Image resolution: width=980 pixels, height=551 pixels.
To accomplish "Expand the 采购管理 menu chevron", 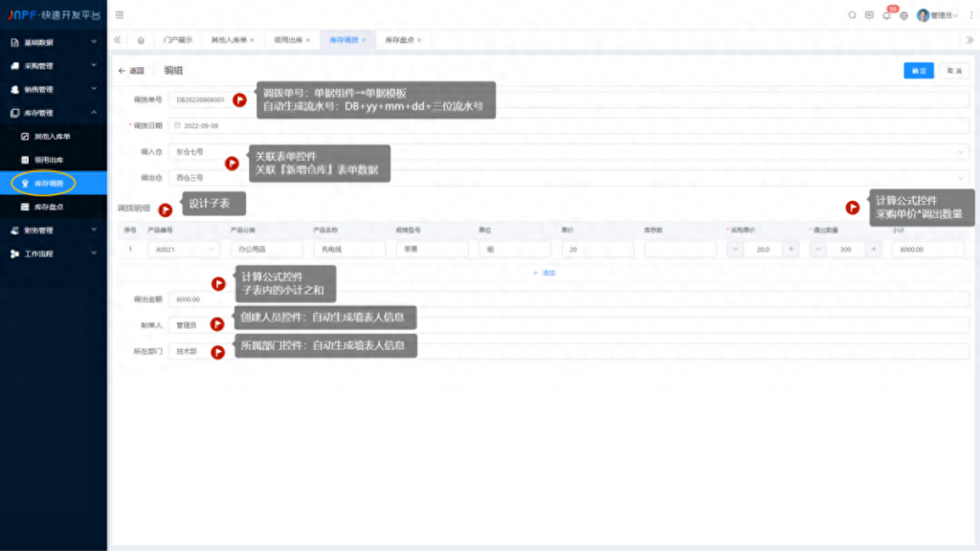I will 94,65.
